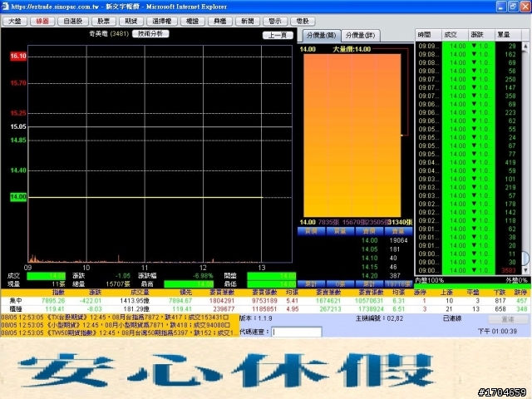Select the 線圖 chart button

click(42, 21)
